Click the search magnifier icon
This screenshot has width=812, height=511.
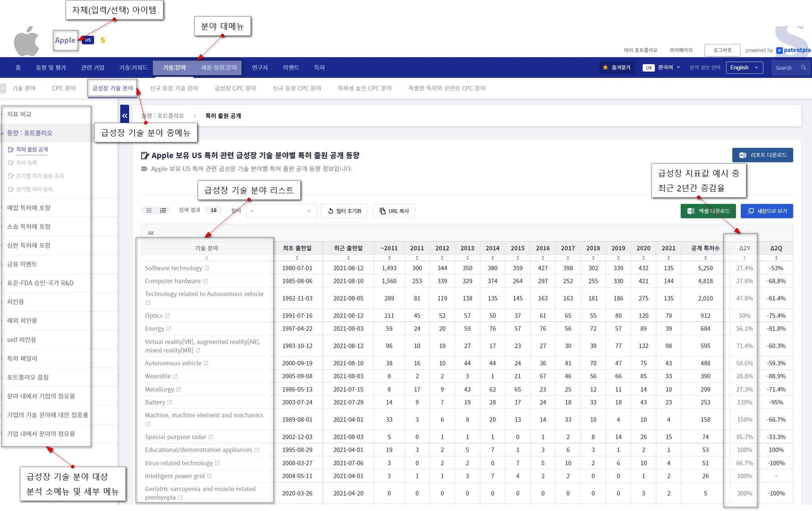(803, 67)
